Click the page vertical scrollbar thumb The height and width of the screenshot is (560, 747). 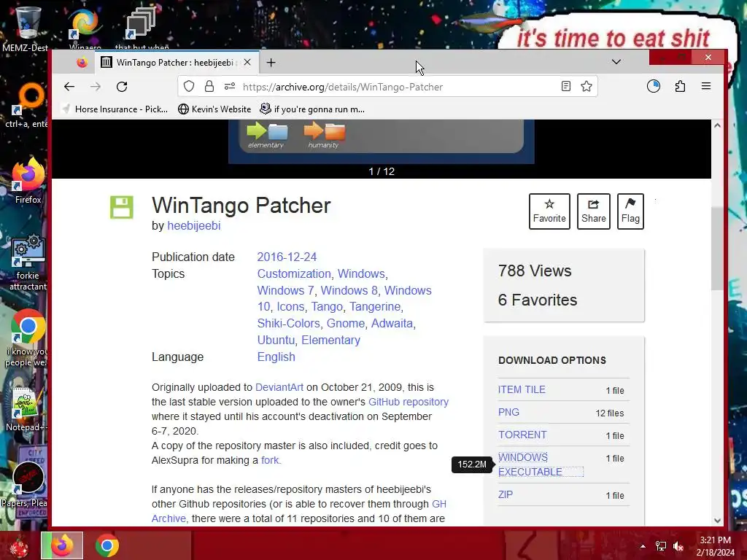pos(717,249)
